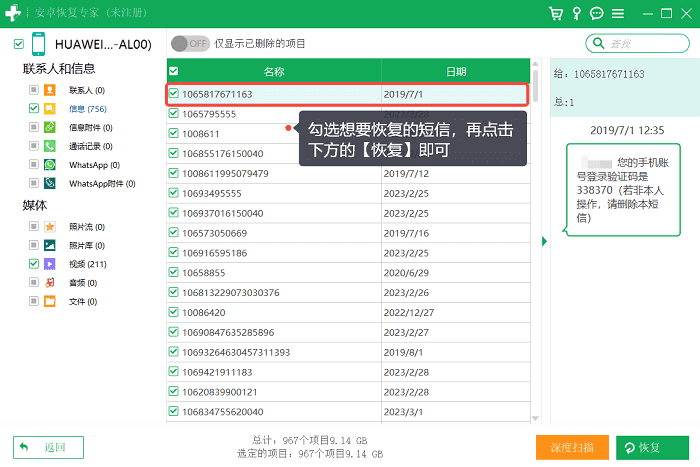Select the message row 10693495555
The width and height of the screenshot is (700, 467).
click(349, 193)
